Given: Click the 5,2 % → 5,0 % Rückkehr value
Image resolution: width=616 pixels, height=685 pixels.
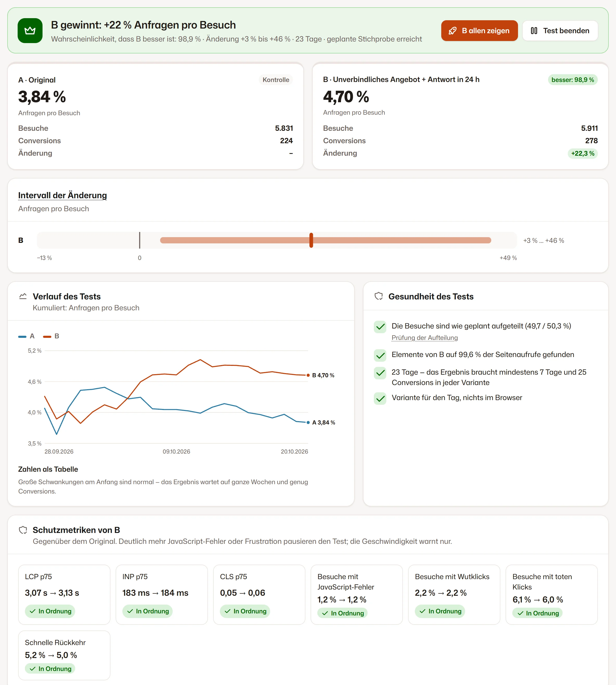Looking at the screenshot, I should point(51,655).
